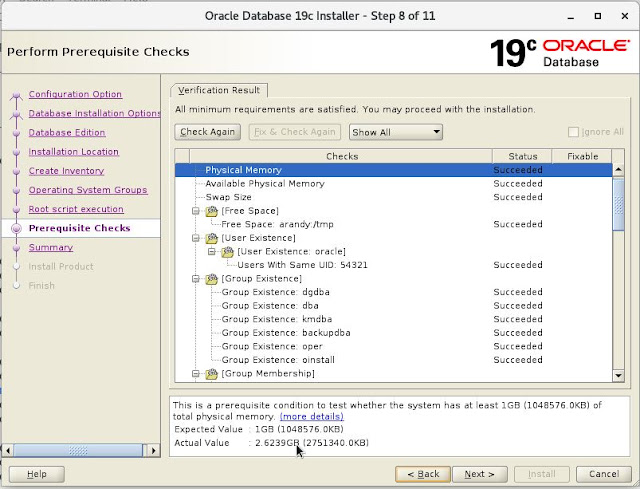Click the Configuration Option step marker
640x489 pixels.
[16, 95]
